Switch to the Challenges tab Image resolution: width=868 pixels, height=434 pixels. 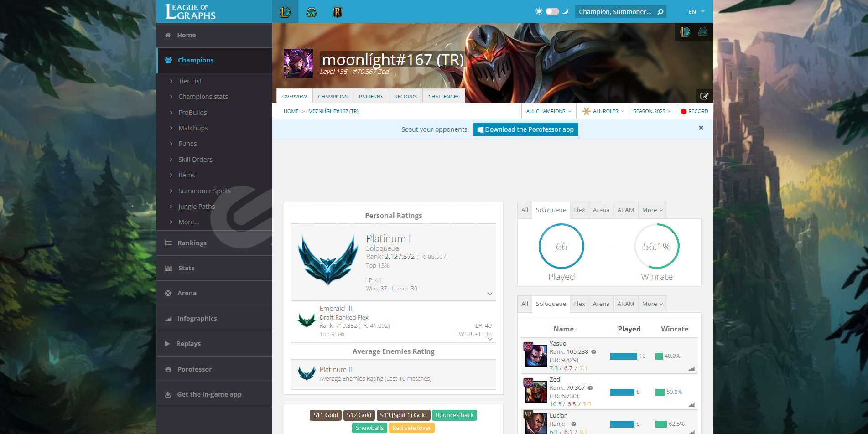point(444,97)
